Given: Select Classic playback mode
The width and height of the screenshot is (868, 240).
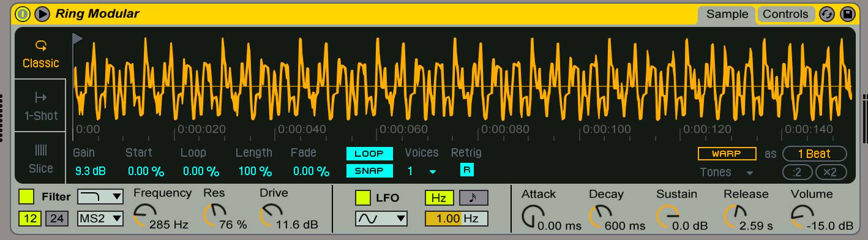Looking at the screenshot, I should [40, 54].
